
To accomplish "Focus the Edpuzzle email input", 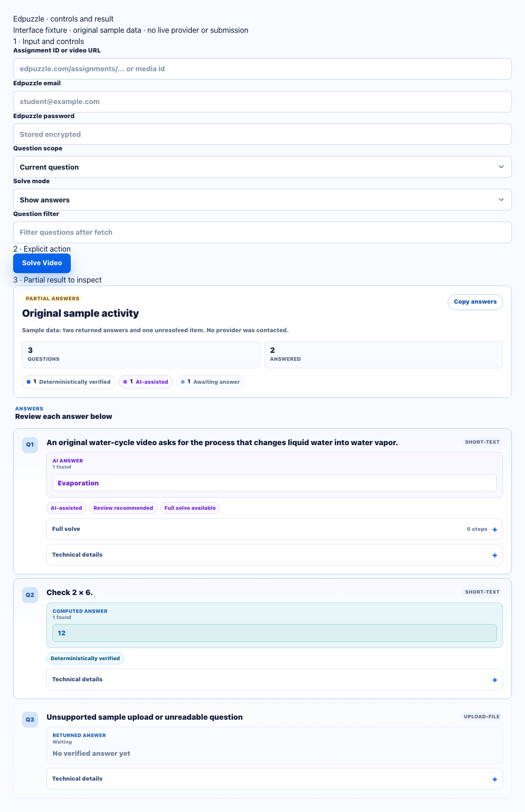I will (x=262, y=102).
